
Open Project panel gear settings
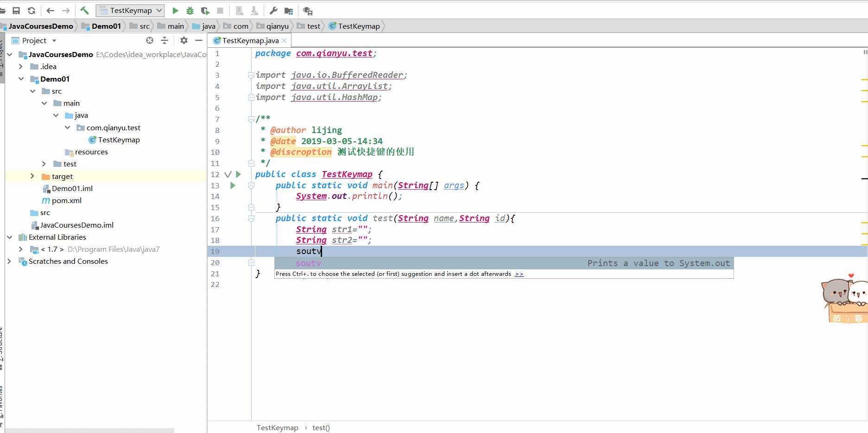pyautogui.click(x=184, y=40)
